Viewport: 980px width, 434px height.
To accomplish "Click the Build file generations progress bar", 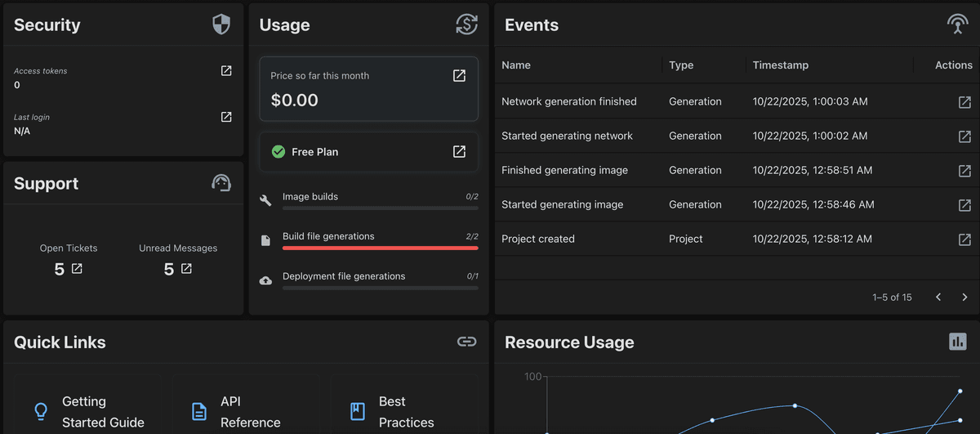I will pyautogui.click(x=380, y=248).
